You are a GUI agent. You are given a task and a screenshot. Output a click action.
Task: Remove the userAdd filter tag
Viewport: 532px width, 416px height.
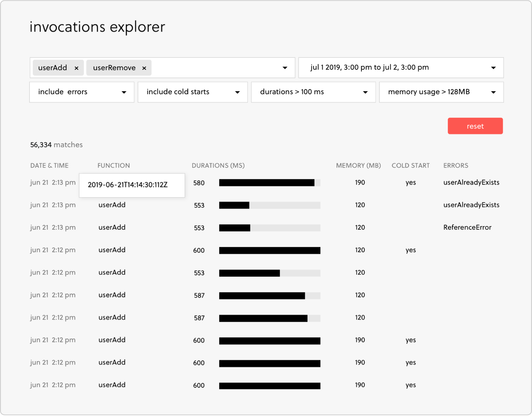tap(76, 68)
